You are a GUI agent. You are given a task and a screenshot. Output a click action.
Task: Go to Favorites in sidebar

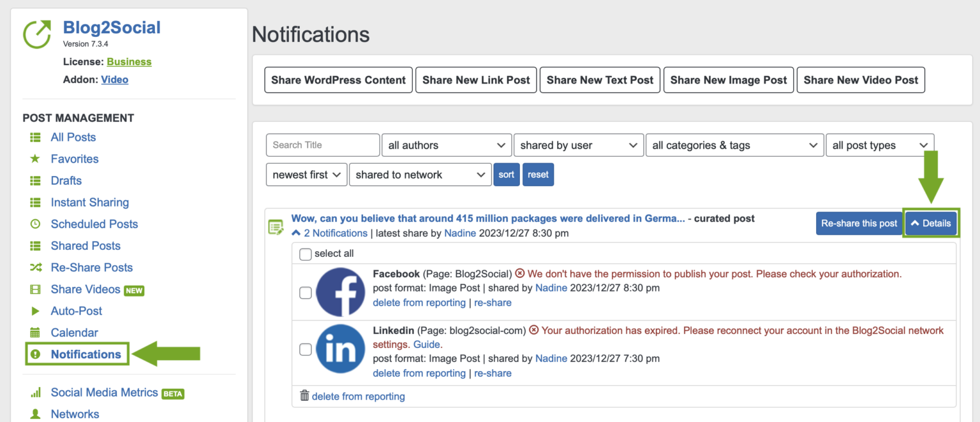pos(75,159)
